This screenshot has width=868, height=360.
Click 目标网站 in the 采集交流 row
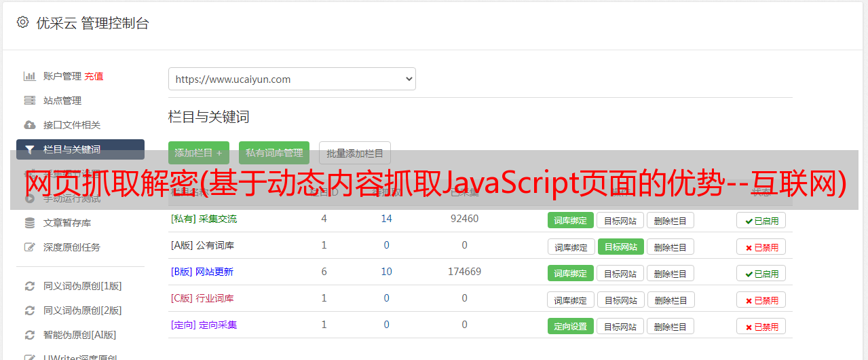[x=620, y=220]
